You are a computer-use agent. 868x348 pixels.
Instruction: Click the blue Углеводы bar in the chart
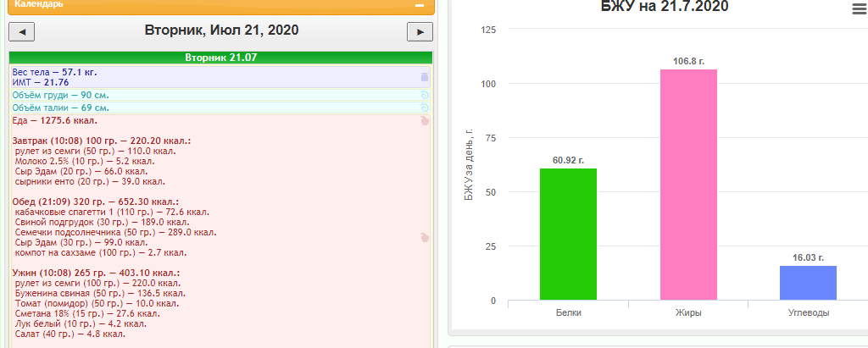[x=808, y=284]
